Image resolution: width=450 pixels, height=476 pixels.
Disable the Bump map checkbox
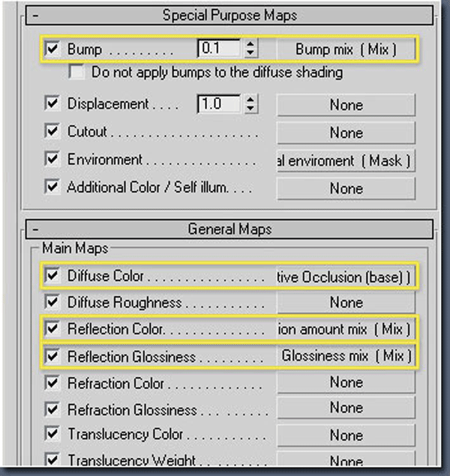[x=52, y=50]
